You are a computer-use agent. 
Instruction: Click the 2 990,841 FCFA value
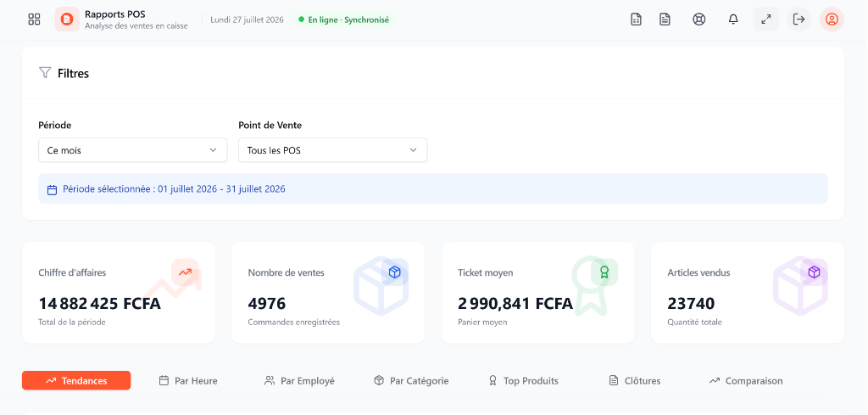515,304
